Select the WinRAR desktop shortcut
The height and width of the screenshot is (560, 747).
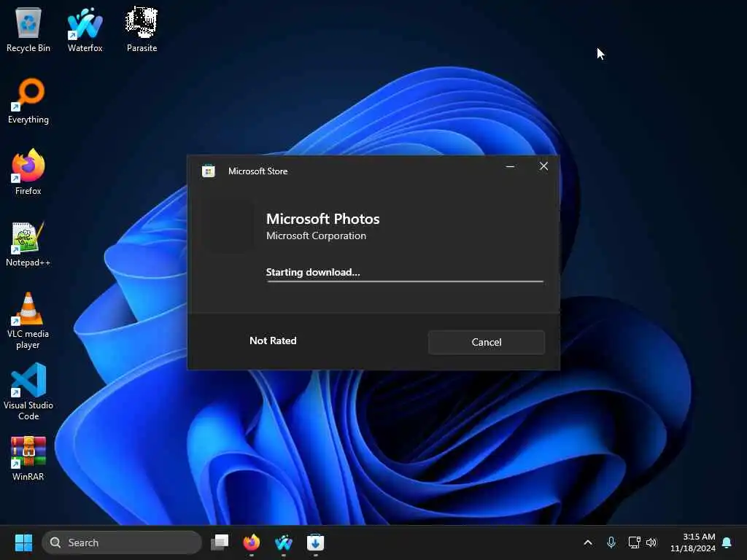click(28, 459)
